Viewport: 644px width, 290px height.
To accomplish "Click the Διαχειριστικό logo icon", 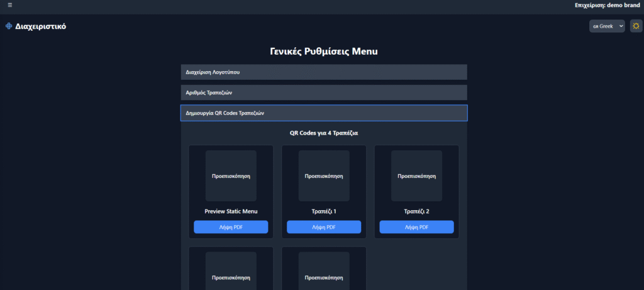I will point(9,26).
